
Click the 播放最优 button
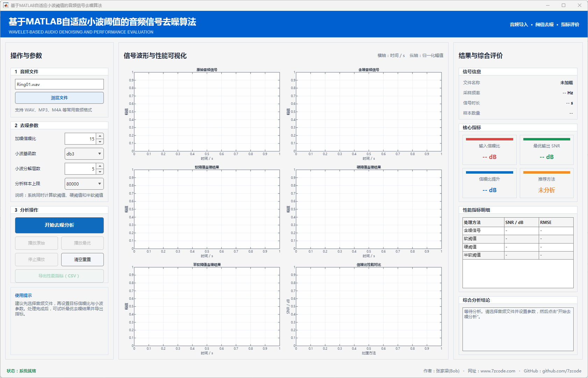[83, 243]
